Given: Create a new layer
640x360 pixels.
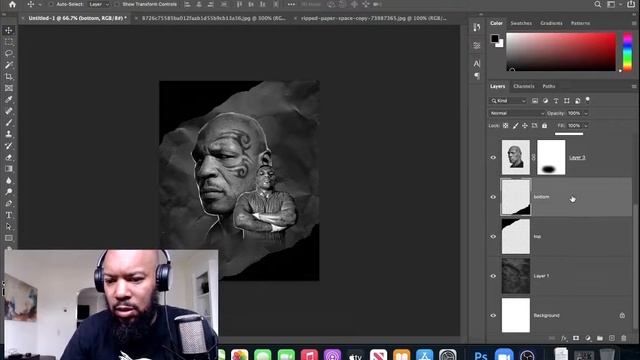Looking at the screenshot, I should (x=611, y=338).
